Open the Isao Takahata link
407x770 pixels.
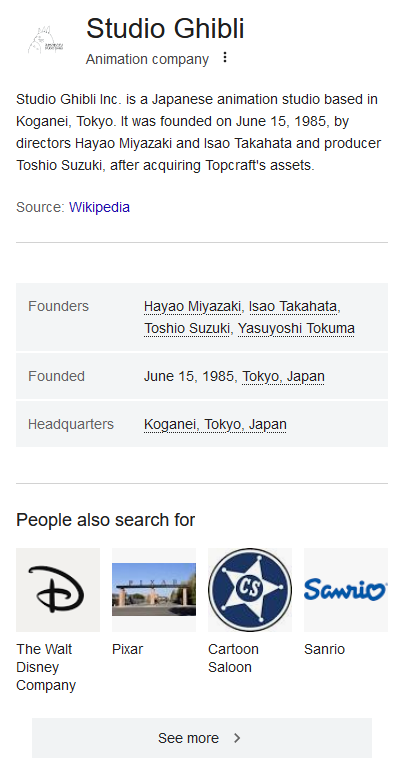293,306
